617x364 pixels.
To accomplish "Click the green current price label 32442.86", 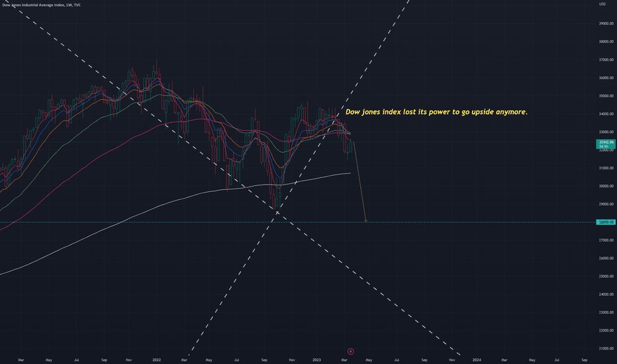I will pos(606,144).
